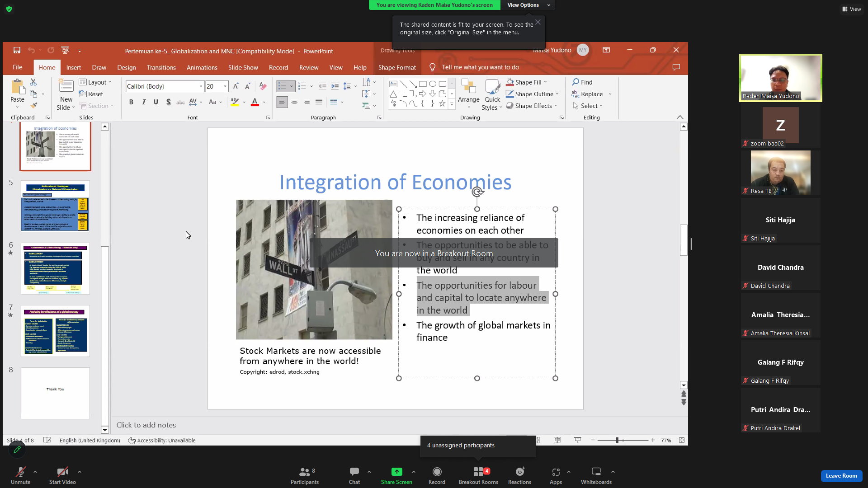Viewport: 868px width, 488px height.
Task: Toggle Bold formatting
Action: pos(131,102)
